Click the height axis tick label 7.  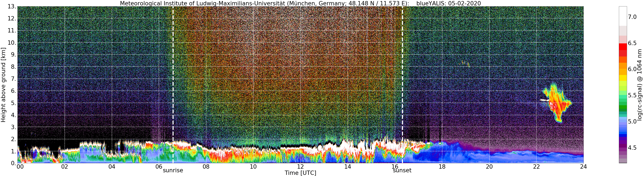14,79
